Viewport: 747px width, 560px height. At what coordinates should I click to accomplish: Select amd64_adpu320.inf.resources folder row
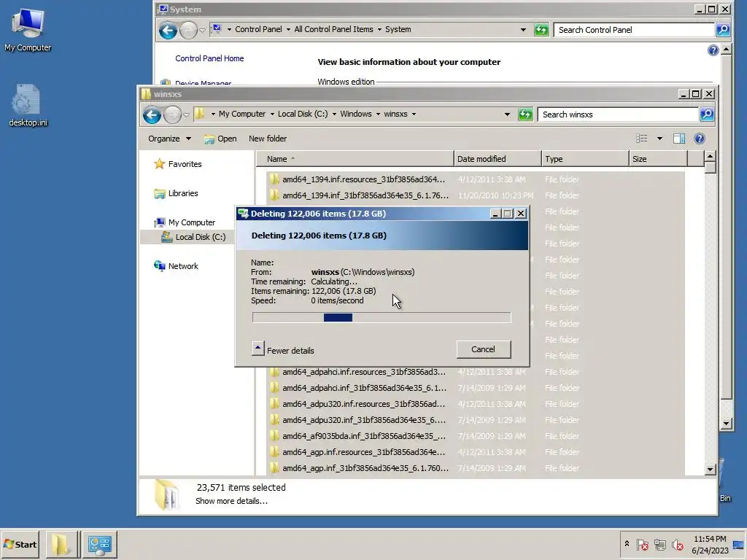(476, 404)
